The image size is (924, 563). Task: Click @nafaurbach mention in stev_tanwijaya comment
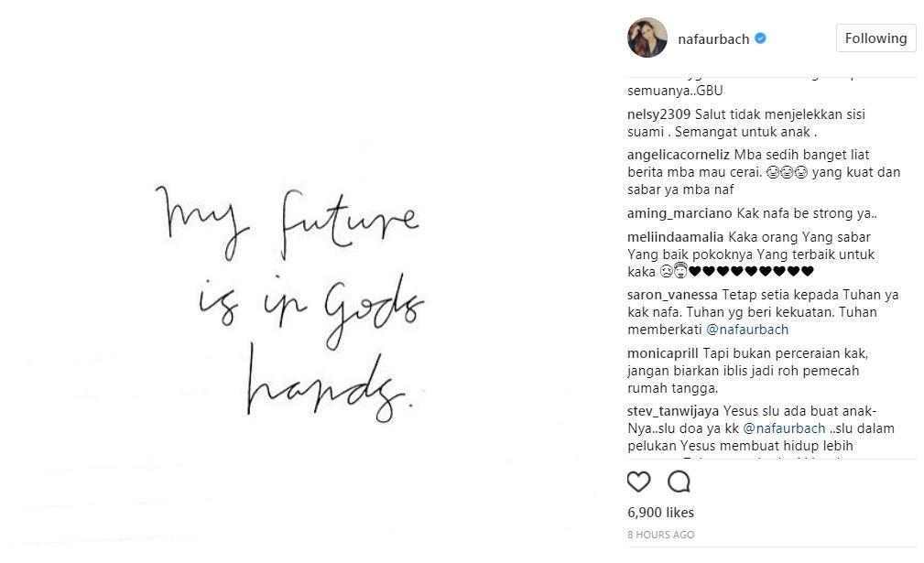click(x=784, y=428)
